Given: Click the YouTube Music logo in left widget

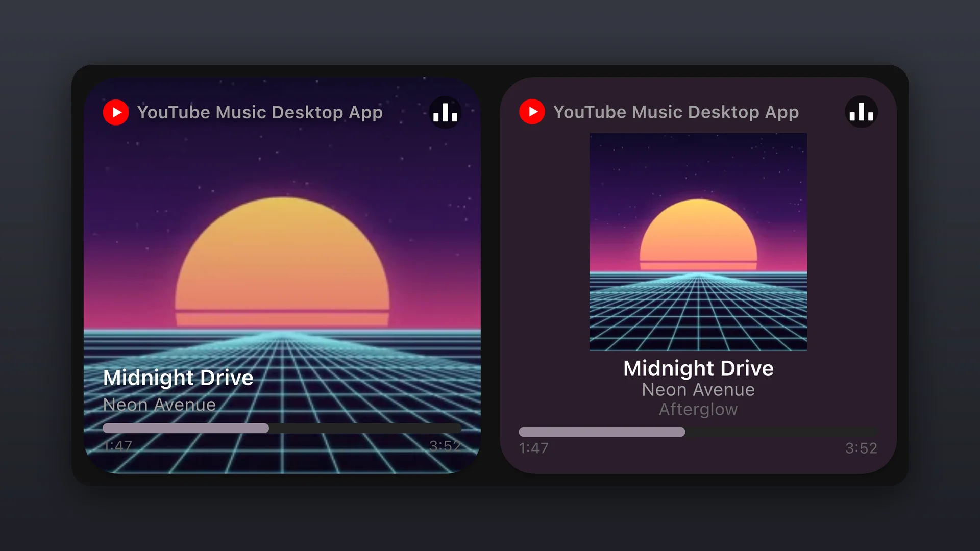Looking at the screenshot, I should click(116, 112).
